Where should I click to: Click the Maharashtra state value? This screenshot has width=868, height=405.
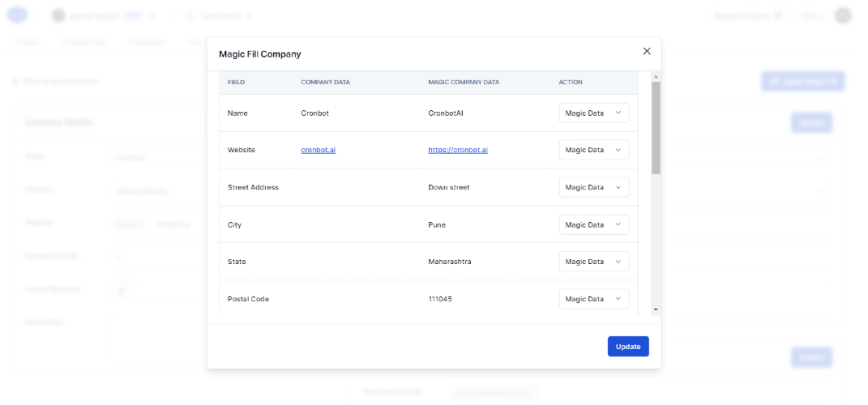[450, 262]
